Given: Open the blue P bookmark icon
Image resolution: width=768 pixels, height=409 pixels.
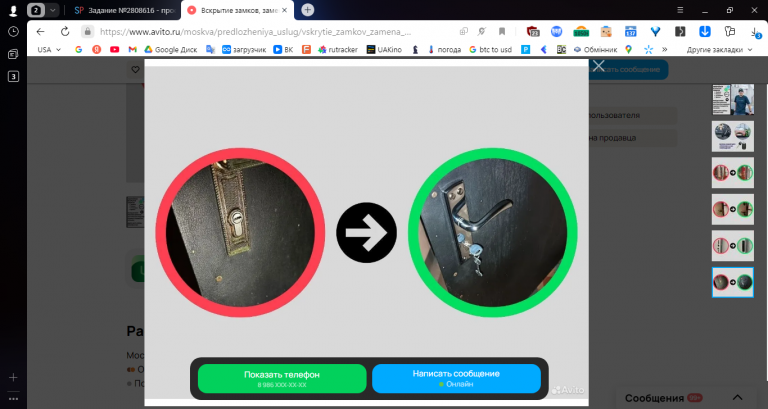Looking at the screenshot, I should 526,49.
